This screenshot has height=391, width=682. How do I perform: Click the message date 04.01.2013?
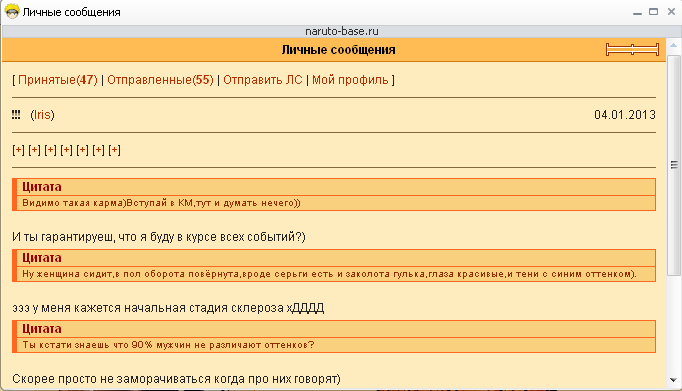625,115
